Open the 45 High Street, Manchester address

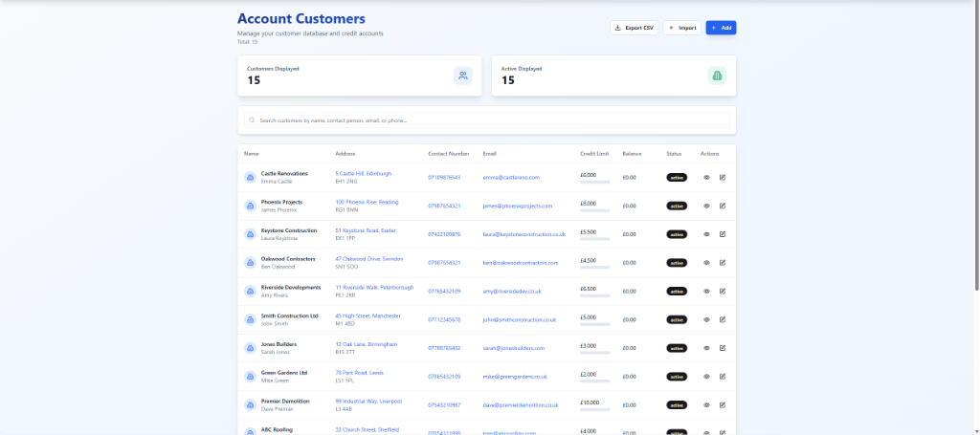coord(368,315)
